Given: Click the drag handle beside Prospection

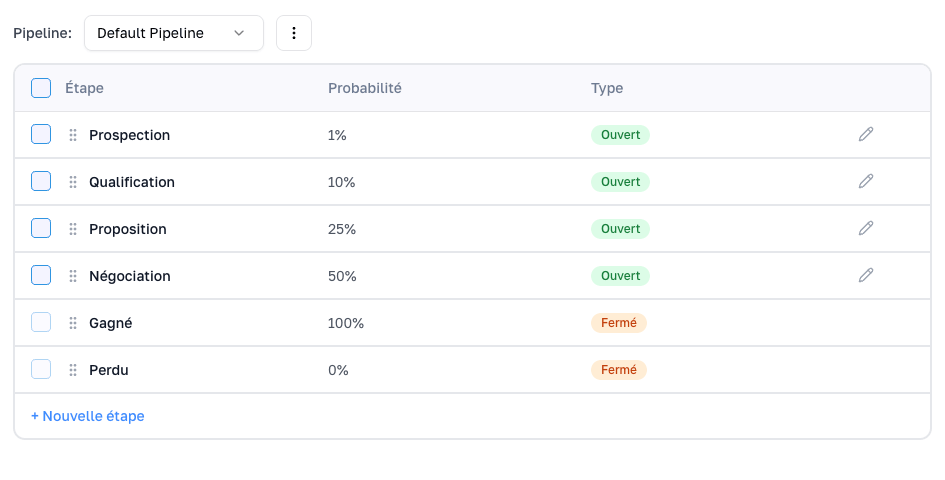Looking at the screenshot, I should click(73, 135).
